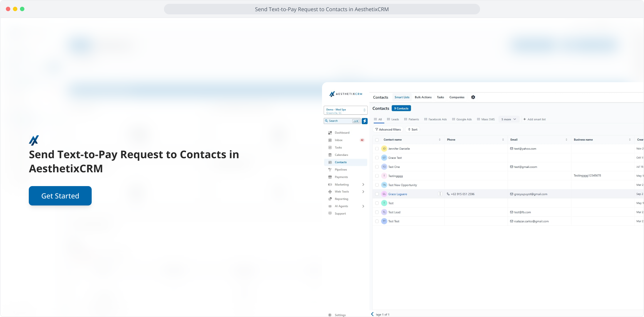Check the Jennifer Danielle contact checkbox
This screenshot has height=317, width=644.
(377, 149)
